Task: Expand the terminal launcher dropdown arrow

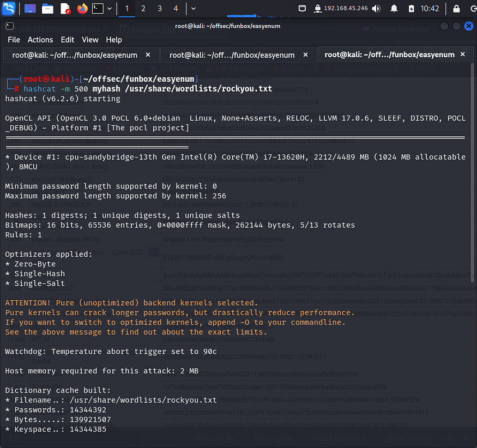Action: 110,9
